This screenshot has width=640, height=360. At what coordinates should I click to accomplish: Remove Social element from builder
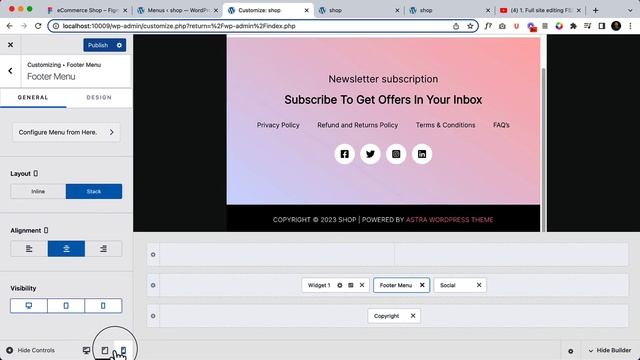click(479, 285)
